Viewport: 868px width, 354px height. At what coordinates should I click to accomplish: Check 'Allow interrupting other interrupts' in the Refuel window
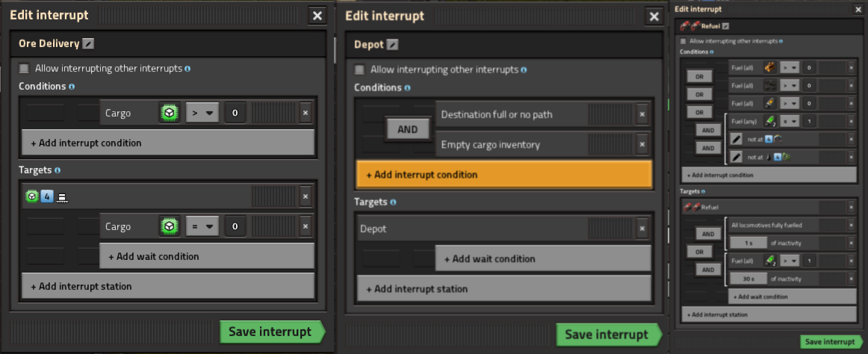click(683, 41)
